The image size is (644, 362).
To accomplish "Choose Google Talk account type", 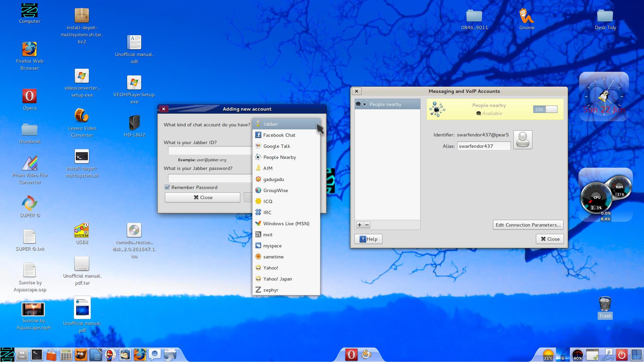I will (x=276, y=146).
